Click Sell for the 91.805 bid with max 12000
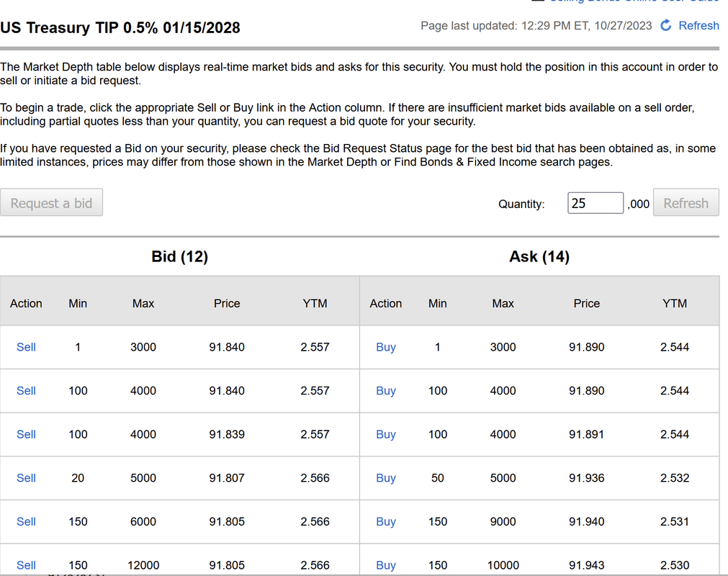The height and width of the screenshot is (576, 728). tap(26, 565)
